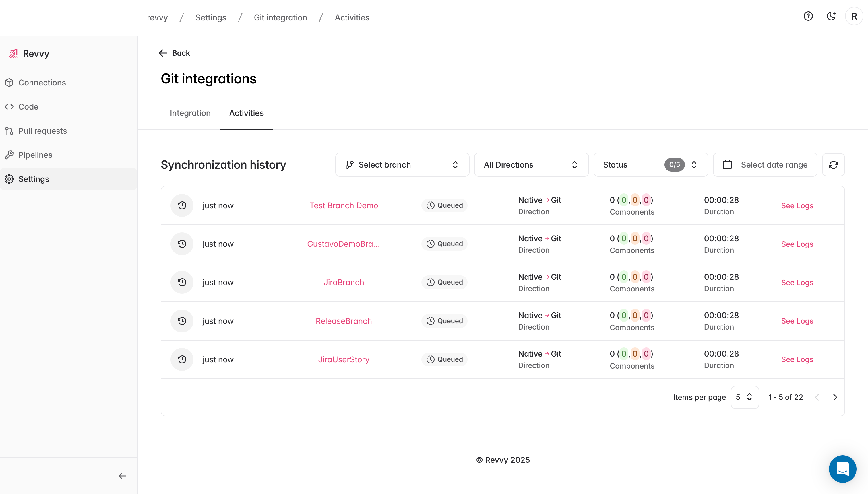Go back using the Back arrow
The height and width of the screenshot is (494, 868).
pos(174,53)
